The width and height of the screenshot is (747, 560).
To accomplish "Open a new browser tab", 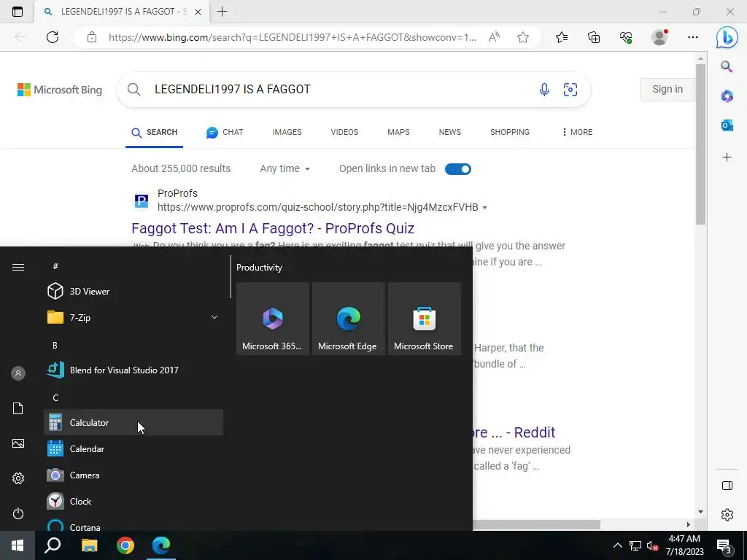I will pos(222,12).
